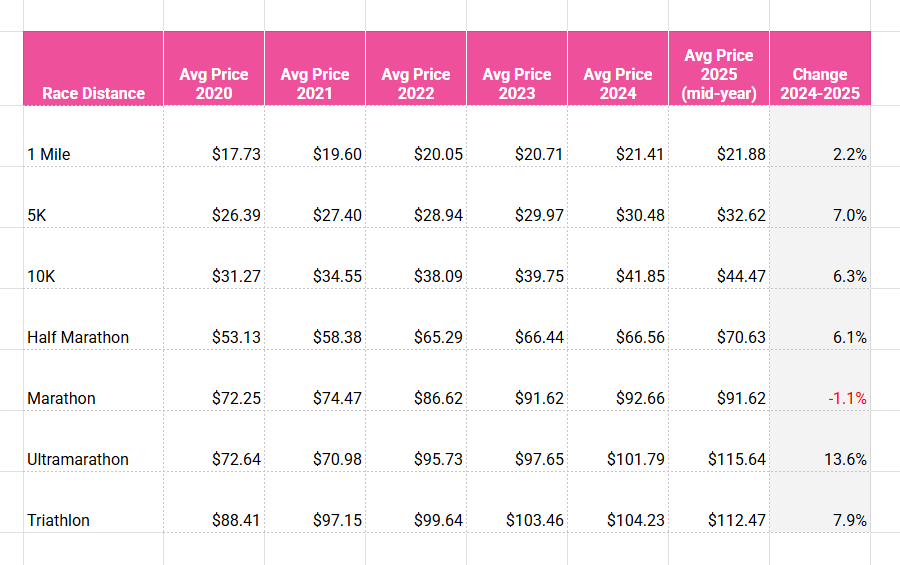Select the $38.09 10K 2022 price cell
The width and height of the screenshot is (900, 565).
pos(416,258)
